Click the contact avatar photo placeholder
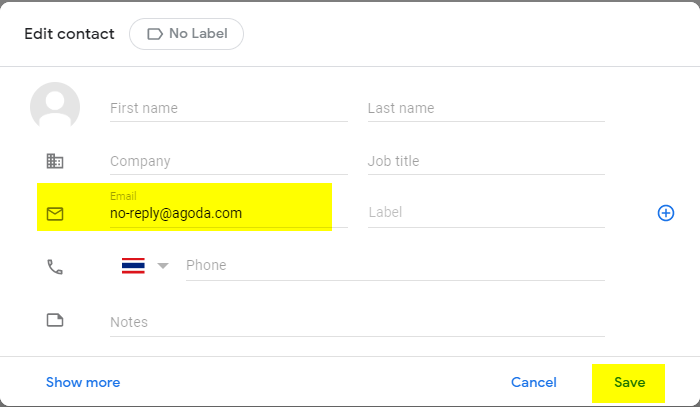700x407 pixels. (x=55, y=106)
